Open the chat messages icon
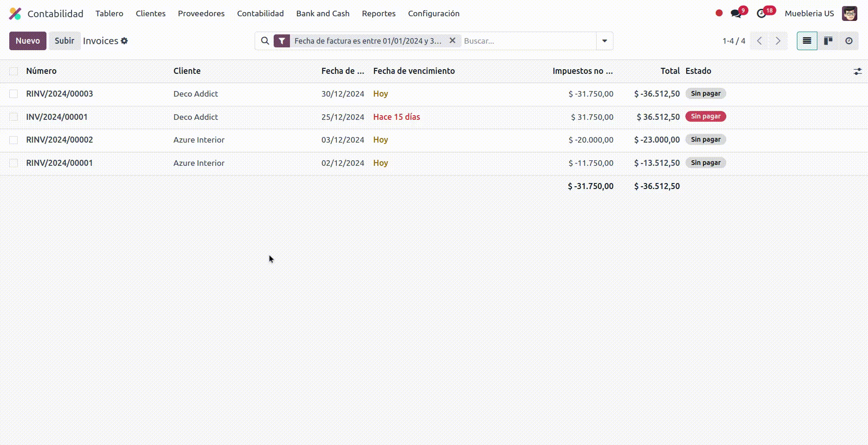868x445 pixels. tap(736, 13)
